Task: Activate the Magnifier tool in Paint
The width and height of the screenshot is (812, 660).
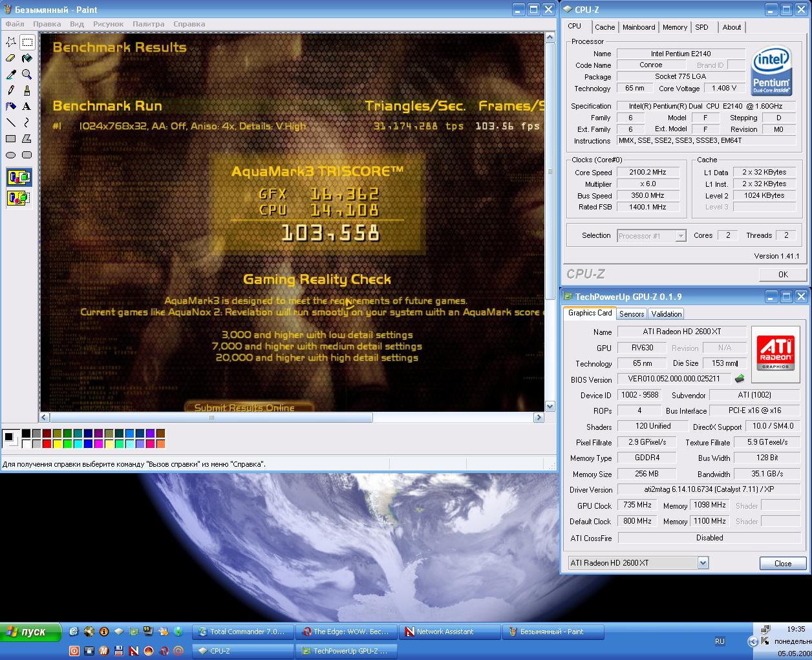Action: point(27,74)
